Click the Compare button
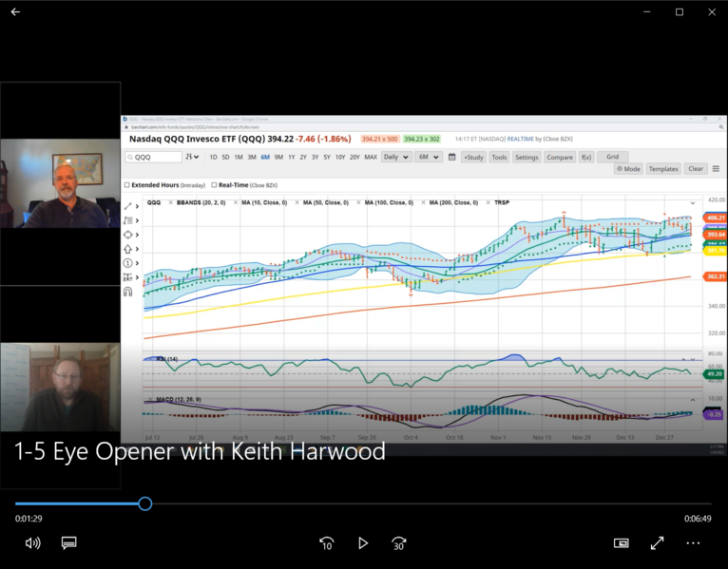 (x=560, y=158)
